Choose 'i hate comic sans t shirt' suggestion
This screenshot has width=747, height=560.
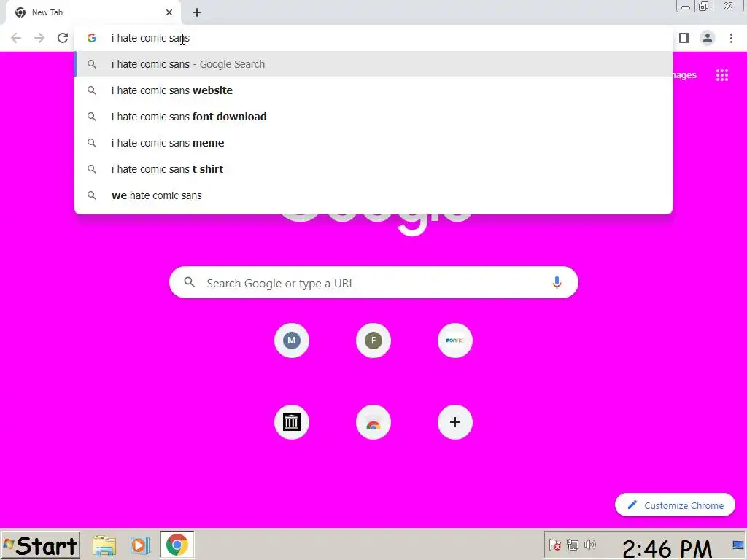click(x=373, y=169)
